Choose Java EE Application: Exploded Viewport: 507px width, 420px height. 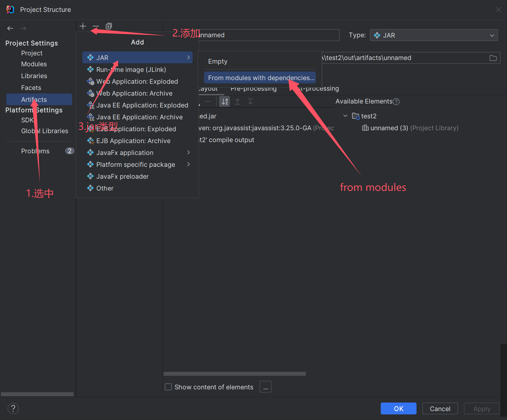point(137,105)
